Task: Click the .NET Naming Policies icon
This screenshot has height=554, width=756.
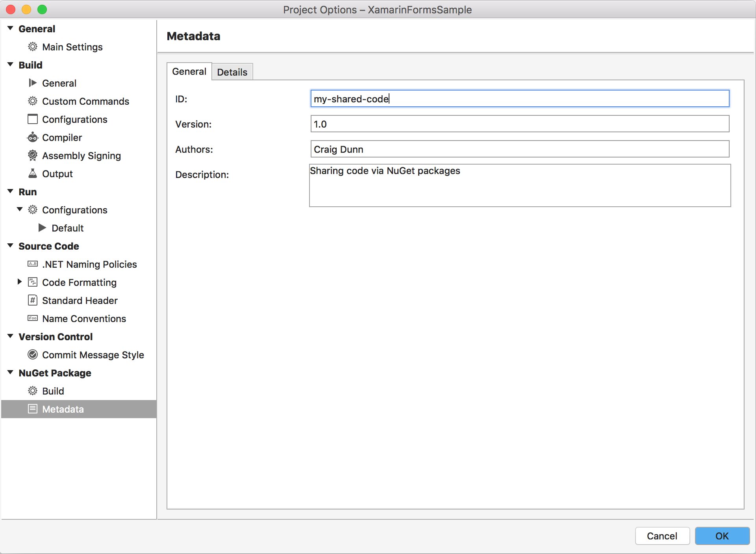Action: [x=33, y=264]
